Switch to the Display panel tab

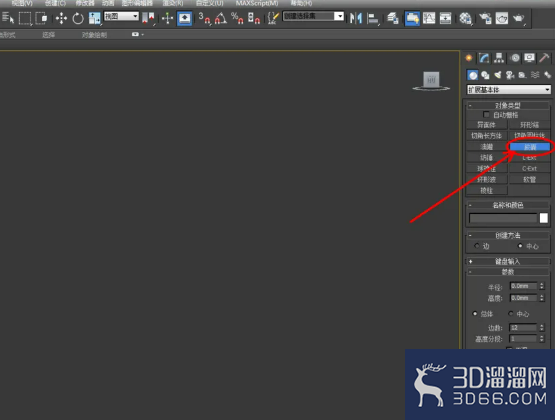click(x=530, y=58)
